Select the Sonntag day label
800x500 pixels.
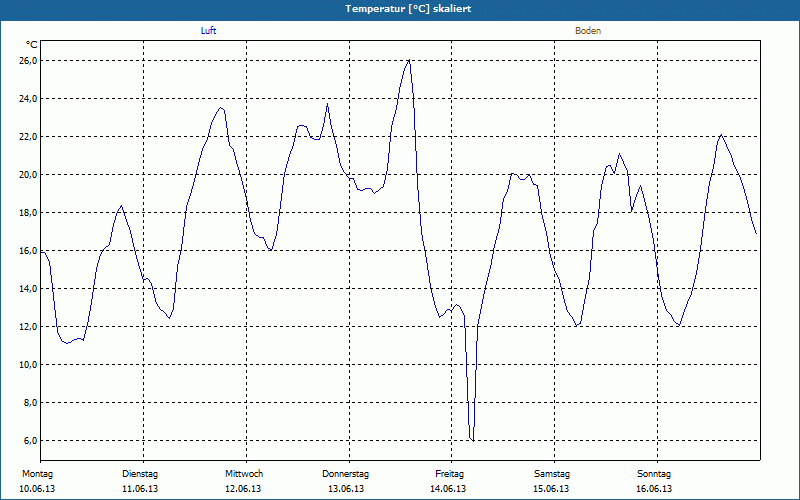(x=654, y=474)
